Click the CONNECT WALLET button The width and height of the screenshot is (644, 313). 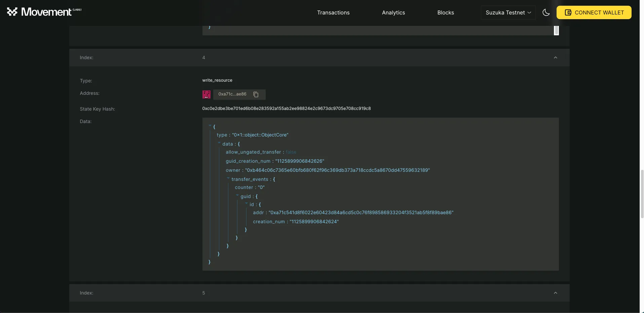(x=594, y=12)
